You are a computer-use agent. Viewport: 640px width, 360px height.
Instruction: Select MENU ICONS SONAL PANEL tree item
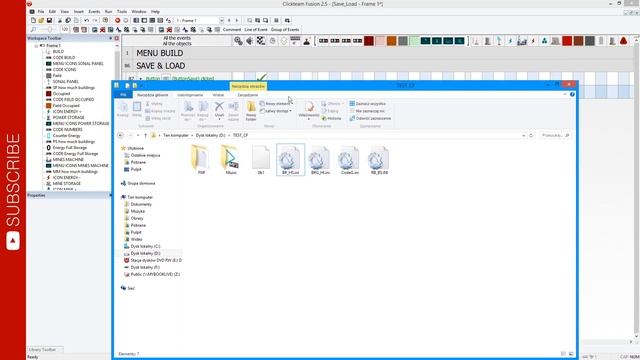[x=78, y=64]
